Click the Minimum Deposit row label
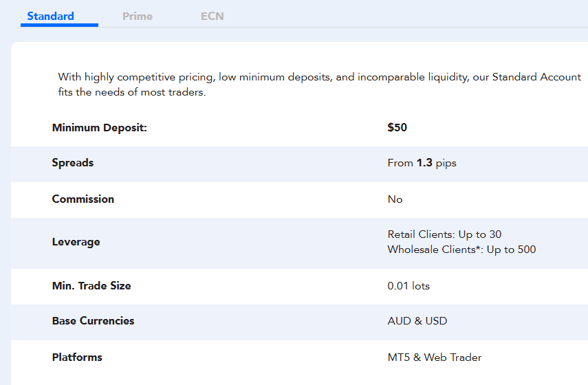The width and height of the screenshot is (588, 385). 100,127
